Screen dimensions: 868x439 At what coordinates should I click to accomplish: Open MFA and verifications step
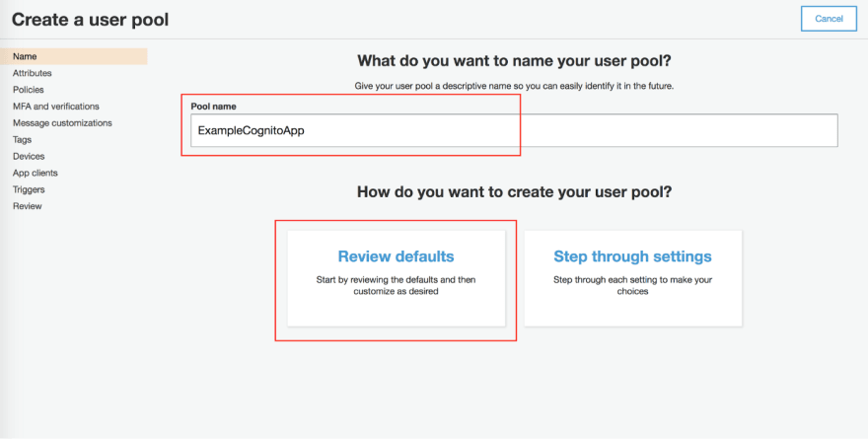(x=56, y=107)
